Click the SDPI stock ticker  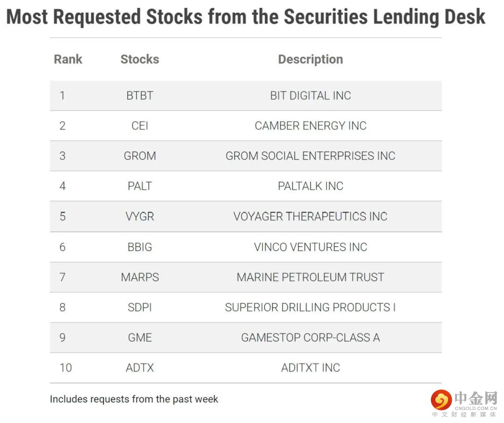140,307
